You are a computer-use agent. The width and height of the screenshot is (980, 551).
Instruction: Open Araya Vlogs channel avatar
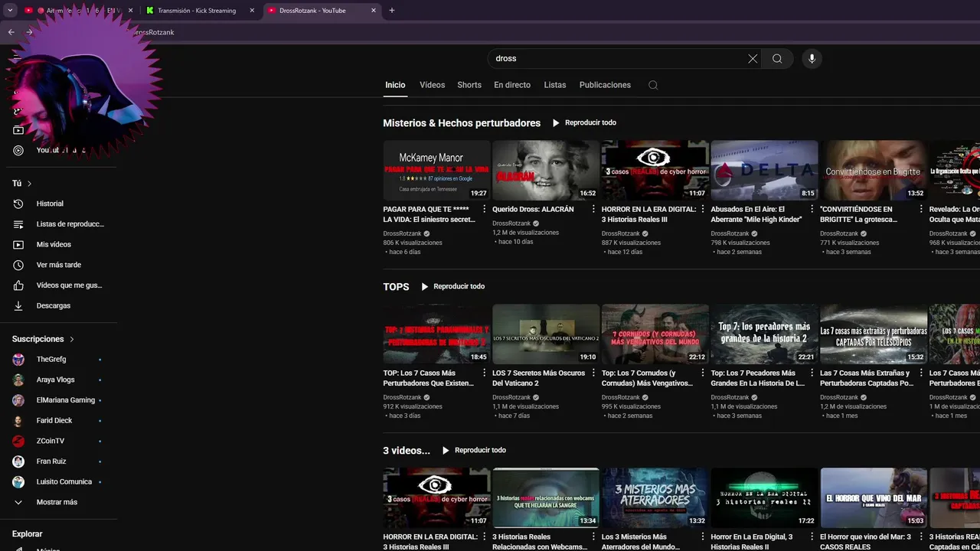coord(18,380)
